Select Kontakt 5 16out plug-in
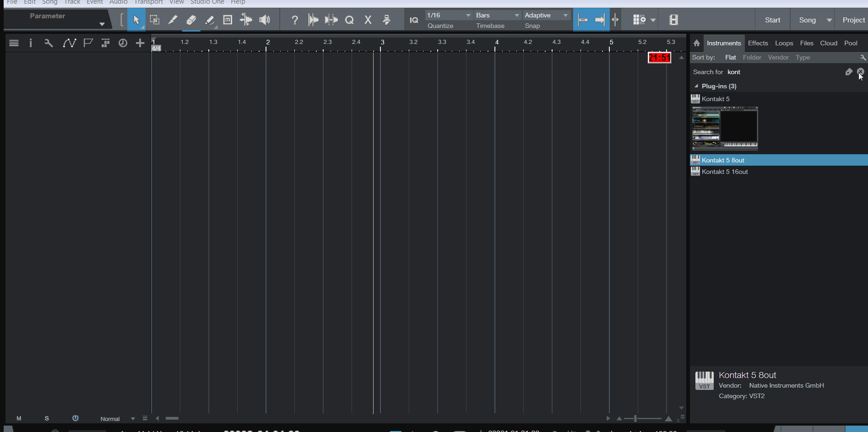 [x=779, y=172]
